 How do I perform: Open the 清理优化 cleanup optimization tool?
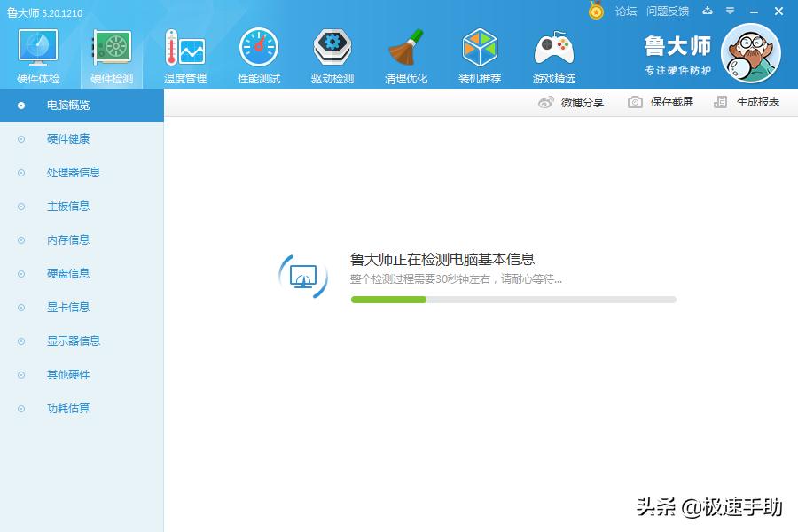[405, 53]
